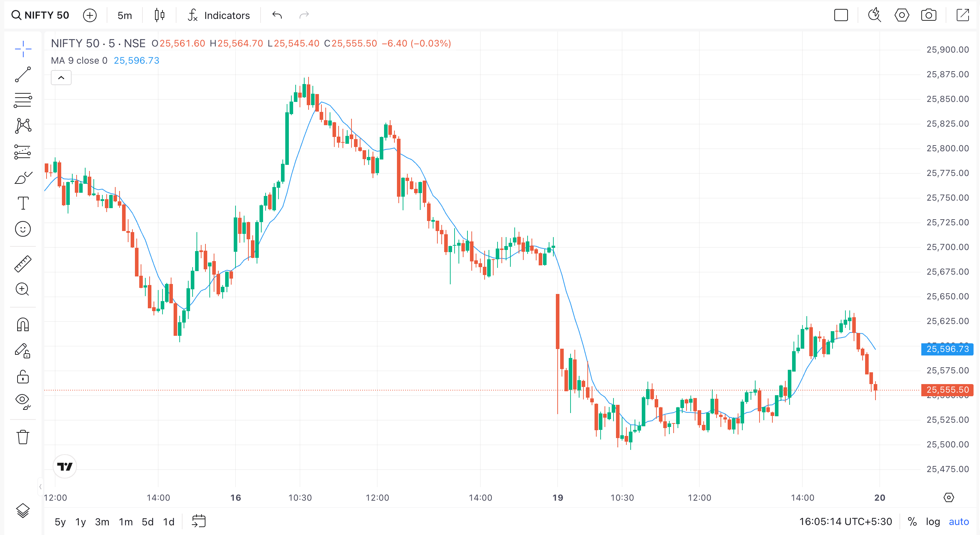Enable auto scale on price axis
Image resolution: width=980 pixels, height=535 pixels.
click(958, 521)
